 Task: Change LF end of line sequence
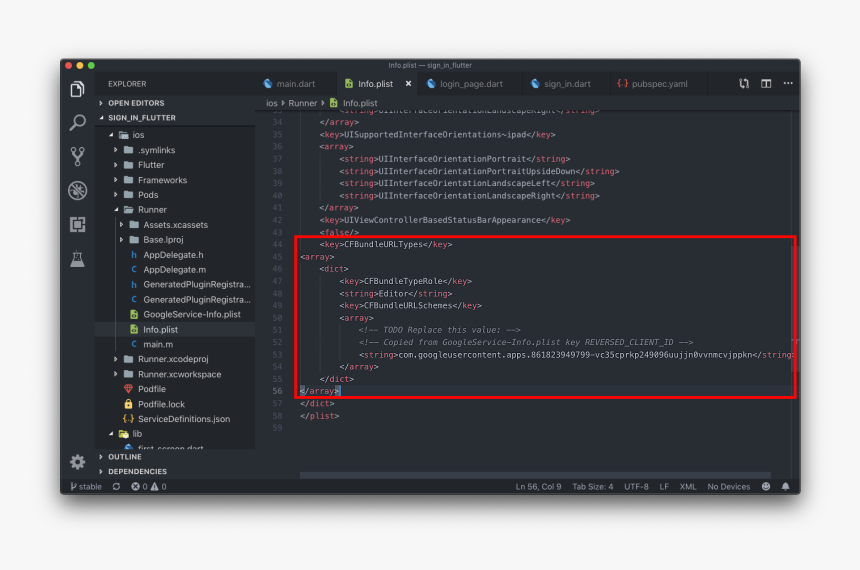tap(664, 487)
